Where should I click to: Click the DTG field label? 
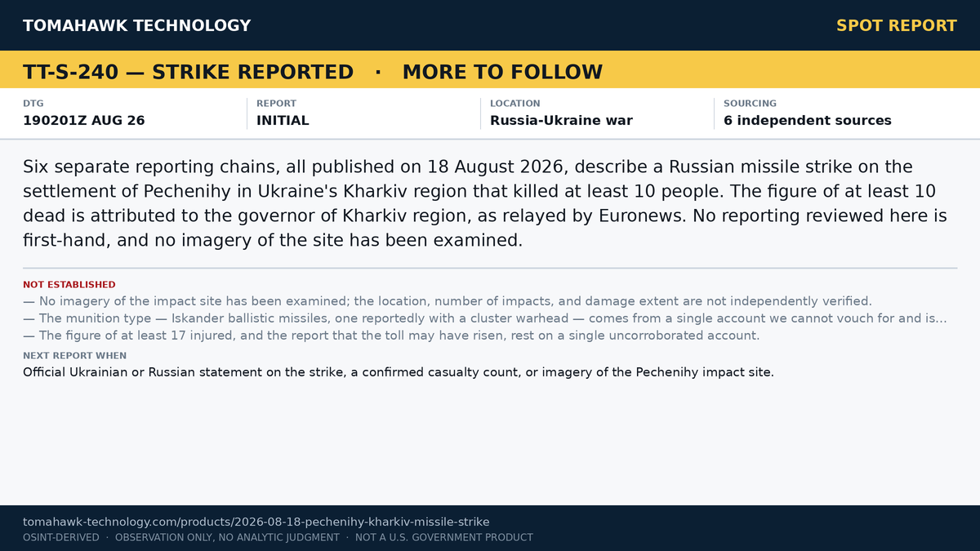point(33,104)
